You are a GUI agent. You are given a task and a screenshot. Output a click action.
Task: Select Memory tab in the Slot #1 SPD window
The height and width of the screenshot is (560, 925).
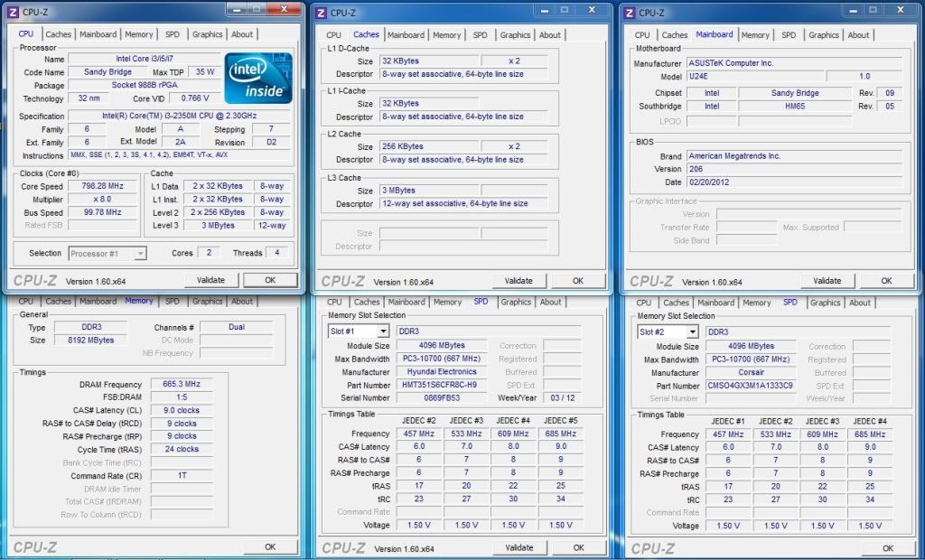(x=448, y=302)
